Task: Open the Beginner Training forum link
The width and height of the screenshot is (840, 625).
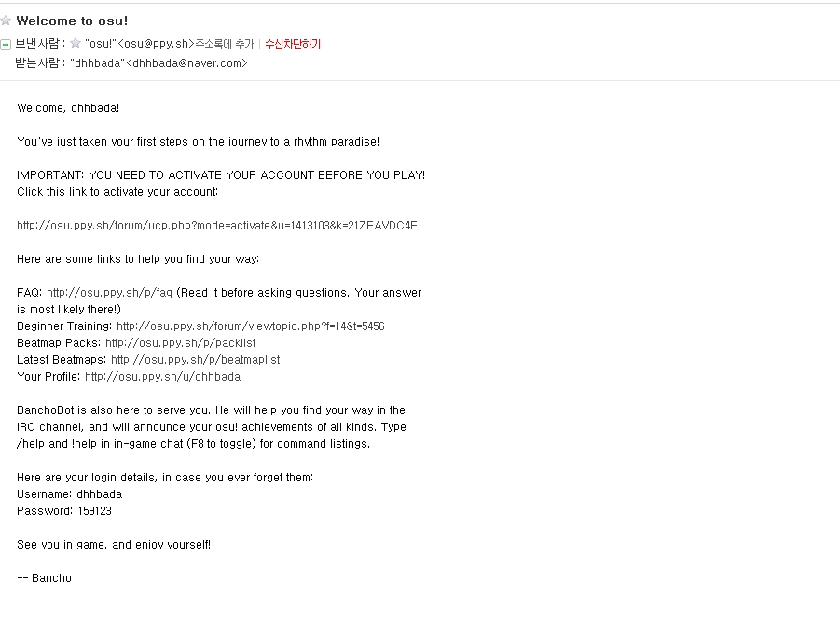Action: pyautogui.click(x=250, y=326)
